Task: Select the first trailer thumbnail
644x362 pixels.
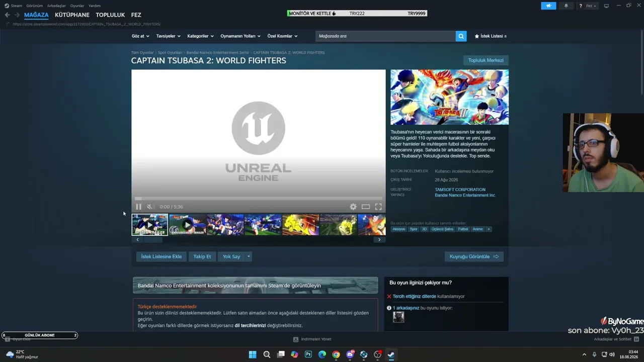Action: pyautogui.click(x=150, y=225)
